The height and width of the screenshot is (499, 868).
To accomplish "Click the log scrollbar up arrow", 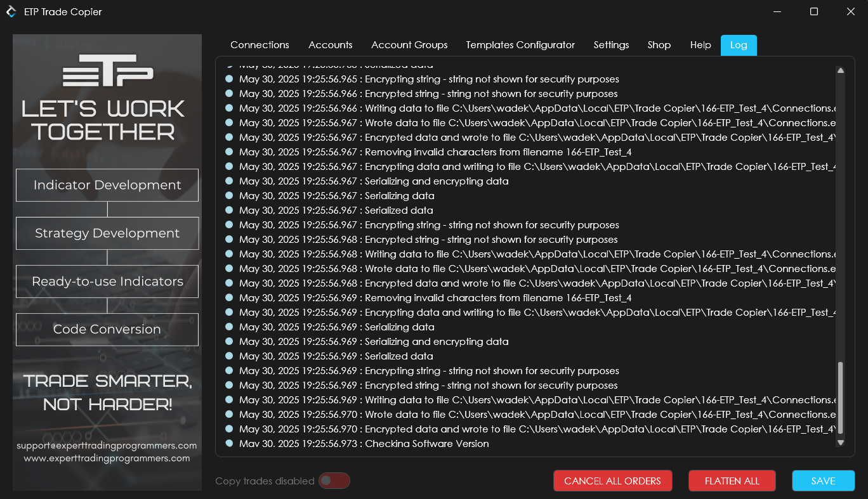I will tap(841, 70).
